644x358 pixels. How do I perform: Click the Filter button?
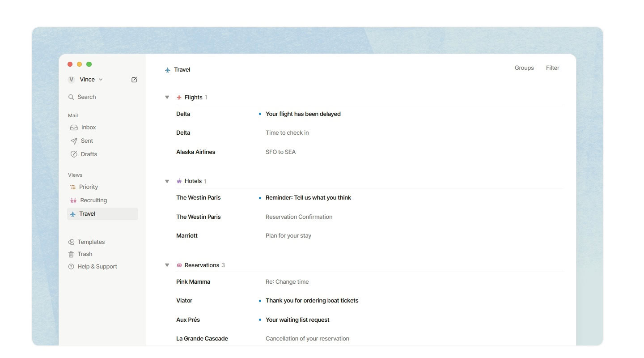553,68
